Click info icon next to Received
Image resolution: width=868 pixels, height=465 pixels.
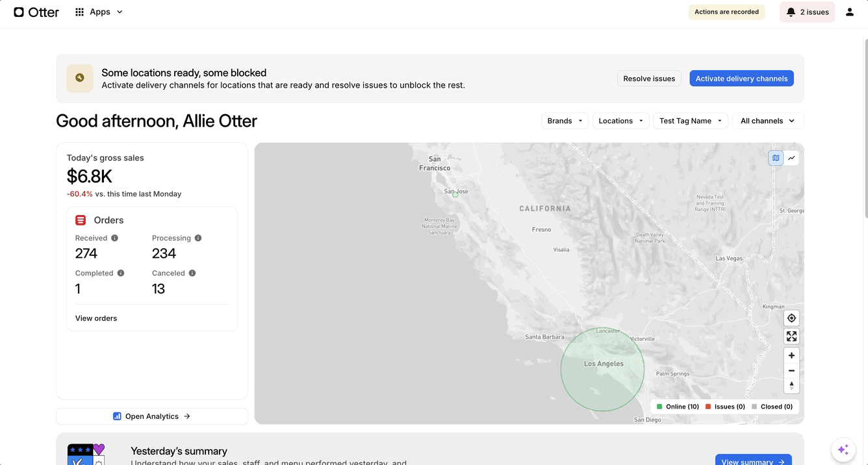115,238
